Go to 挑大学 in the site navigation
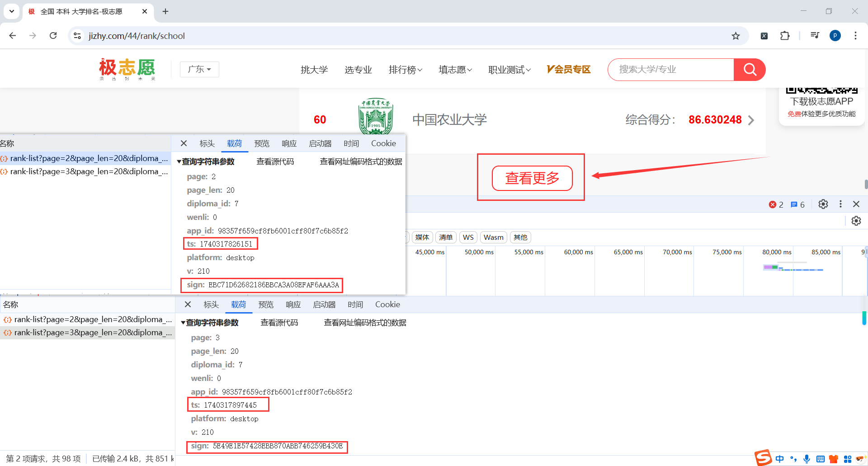The image size is (868, 466). pyautogui.click(x=314, y=70)
